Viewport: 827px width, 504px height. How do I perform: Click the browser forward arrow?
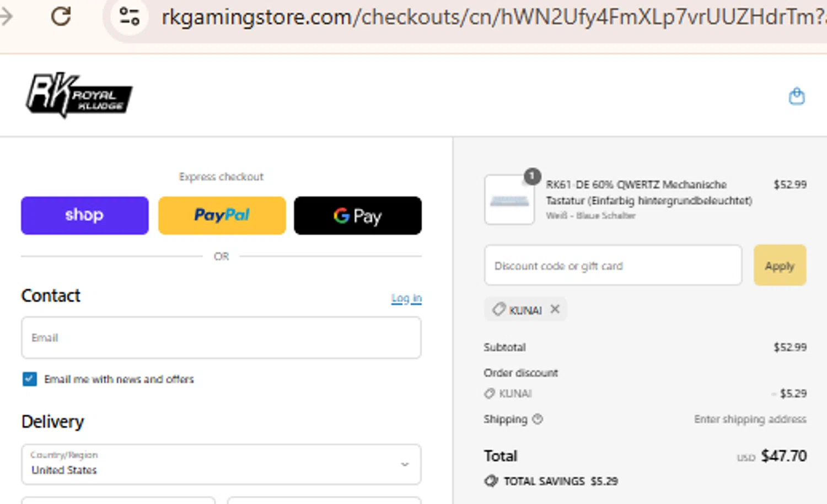(6, 17)
